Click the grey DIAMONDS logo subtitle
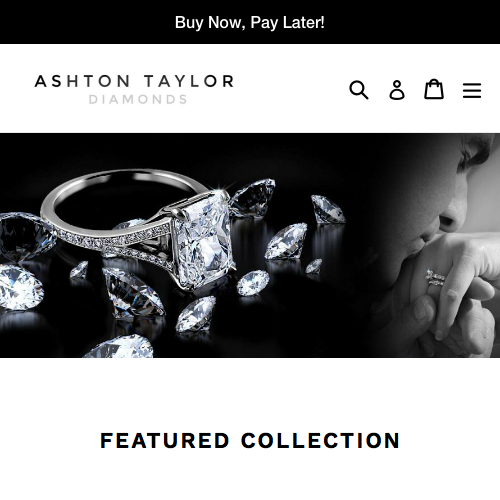This screenshot has height=500, width=500. click(138, 99)
